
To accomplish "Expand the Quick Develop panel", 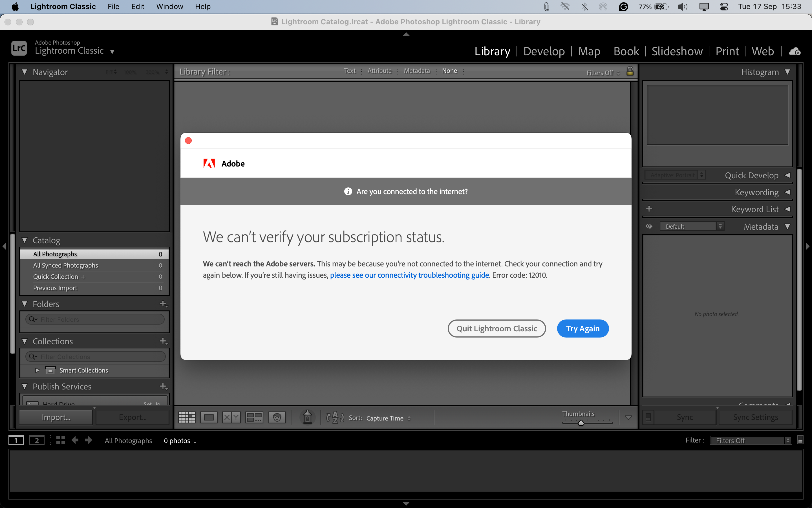I will pyautogui.click(x=787, y=175).
